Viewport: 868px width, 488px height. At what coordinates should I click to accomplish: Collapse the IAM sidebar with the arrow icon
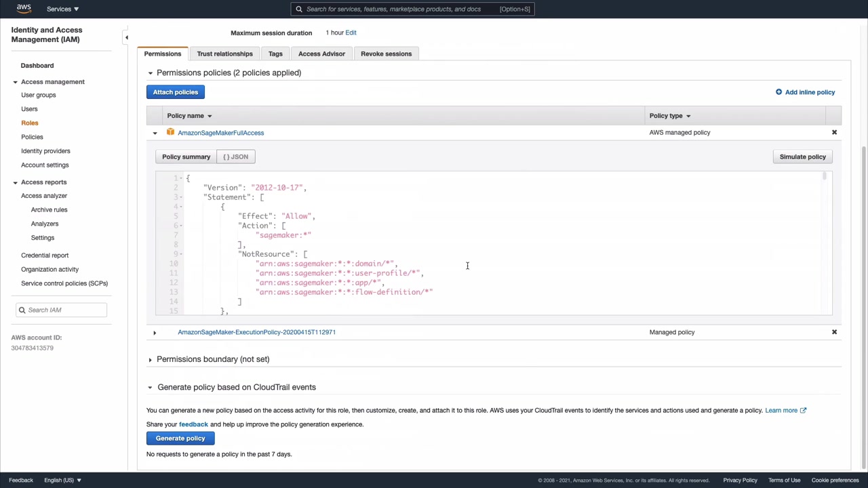point(126,38)
